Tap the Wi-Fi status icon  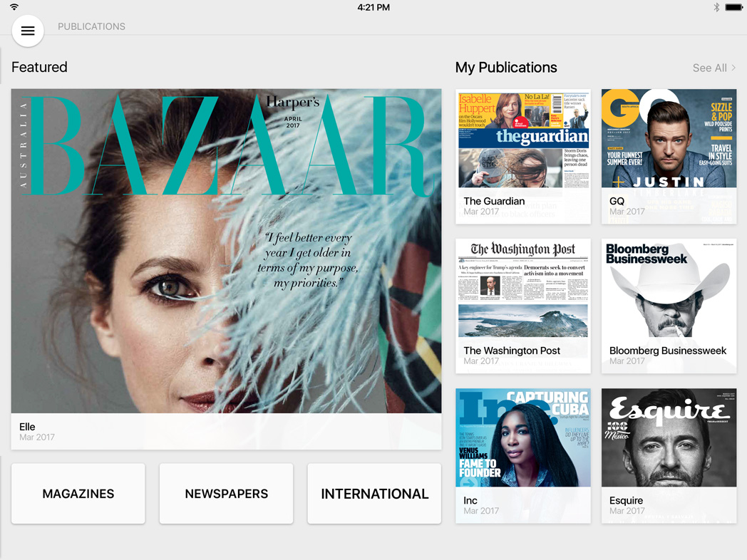14,7
